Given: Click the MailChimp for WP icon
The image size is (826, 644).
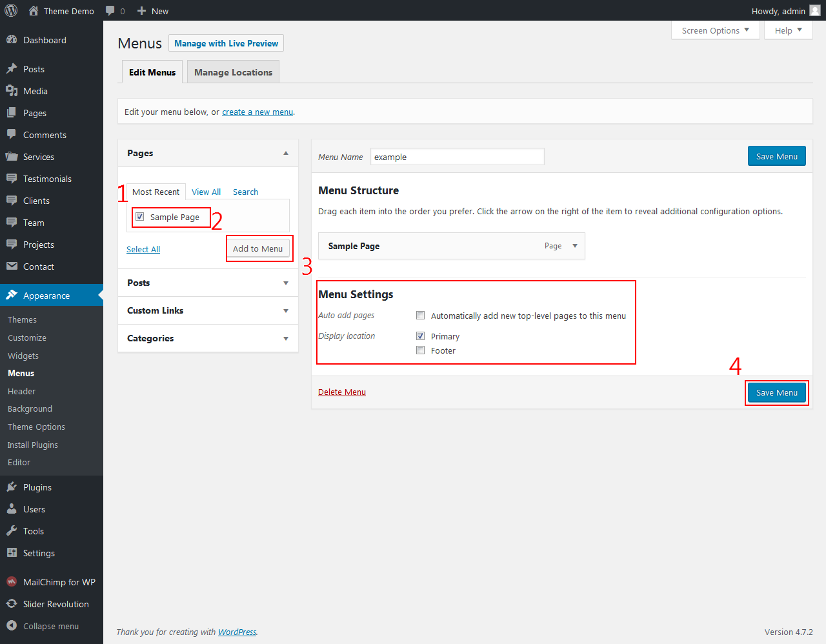Looking at the screenshot, I should [x=12, y=582].
